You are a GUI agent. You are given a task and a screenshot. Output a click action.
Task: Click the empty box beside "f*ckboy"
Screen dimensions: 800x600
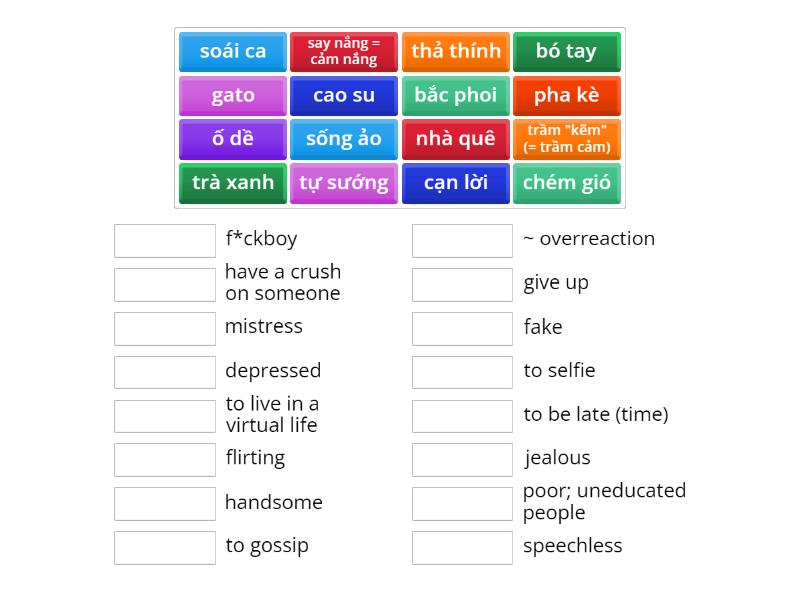tap(165, 241)
